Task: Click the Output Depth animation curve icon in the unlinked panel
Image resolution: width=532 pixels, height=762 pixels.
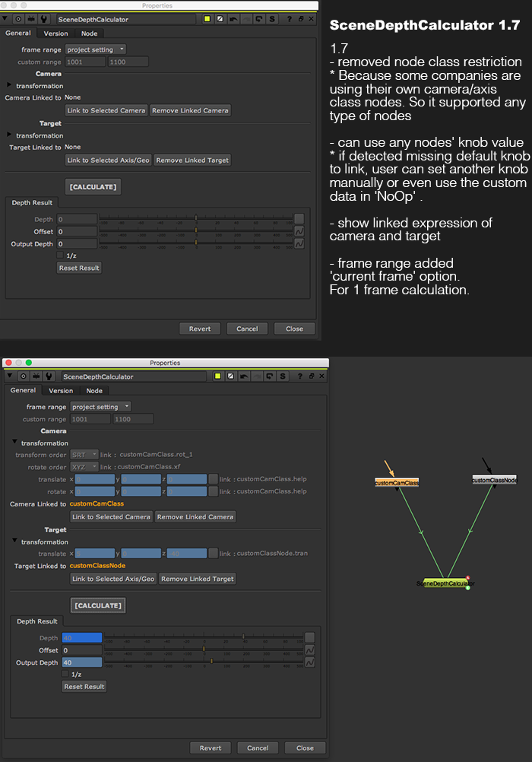Action: (x=299, y=243)
